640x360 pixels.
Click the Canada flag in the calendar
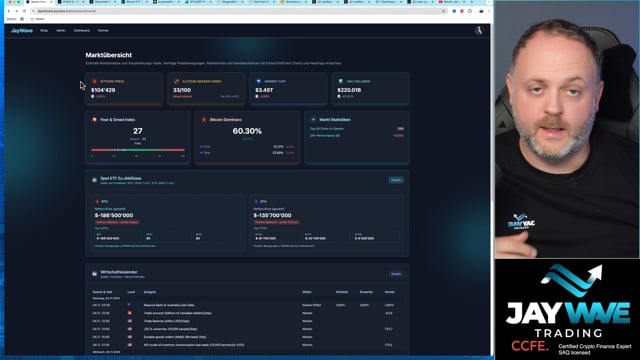click(x=130, y=313)
